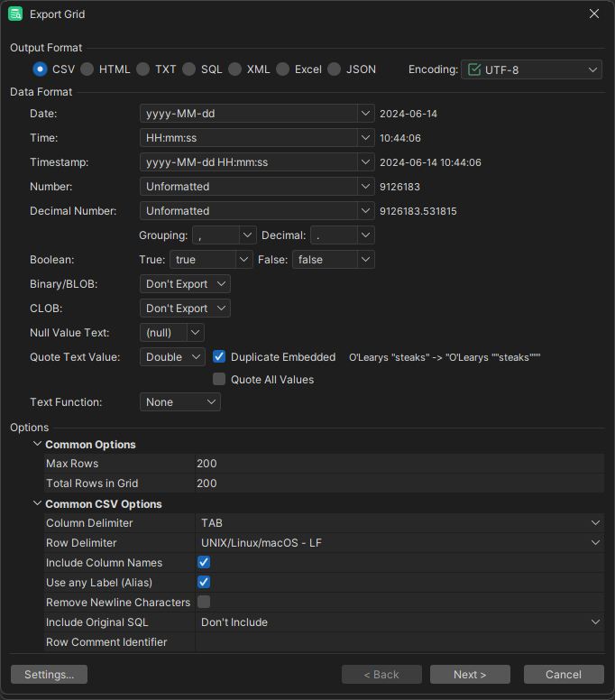This screenshot has height=700, width=615.
Task: Open the Encoding UTF-8 dropdown
Action: (x=531, y=69)
